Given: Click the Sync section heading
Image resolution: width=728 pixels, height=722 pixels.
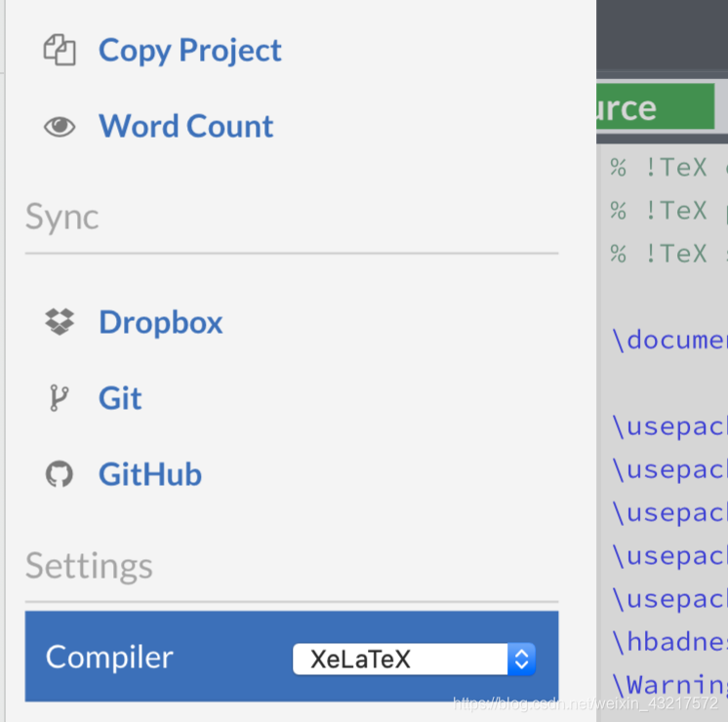Looking at the screenshot, I should tap(61, 217).
